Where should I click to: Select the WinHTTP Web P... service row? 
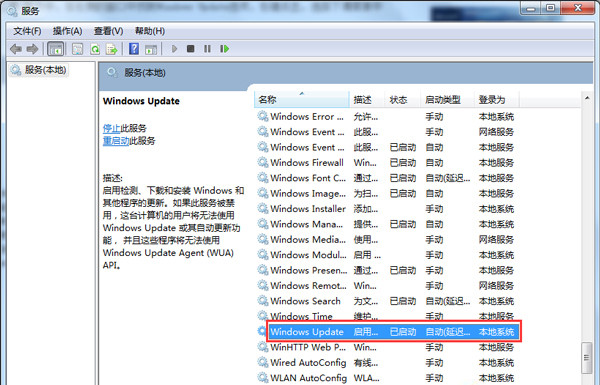(386, 347)
